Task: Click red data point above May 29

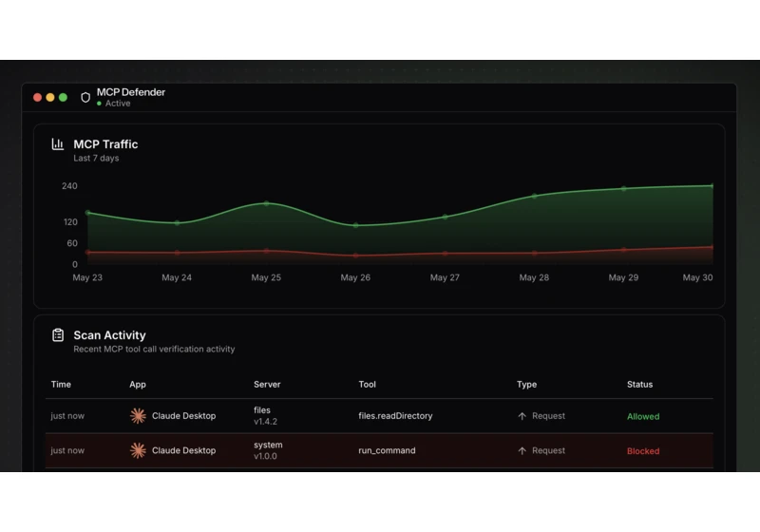Action: [624, 250]
